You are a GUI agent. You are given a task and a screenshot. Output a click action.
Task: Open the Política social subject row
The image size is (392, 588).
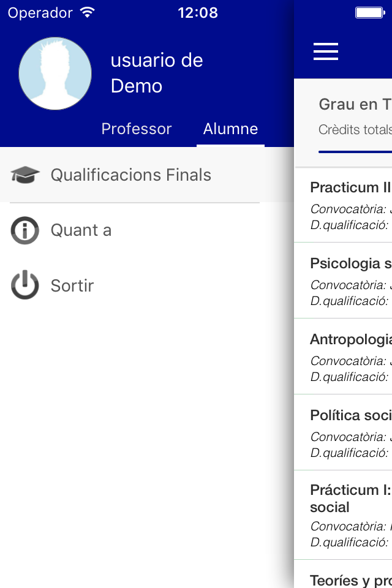[343, 432]
